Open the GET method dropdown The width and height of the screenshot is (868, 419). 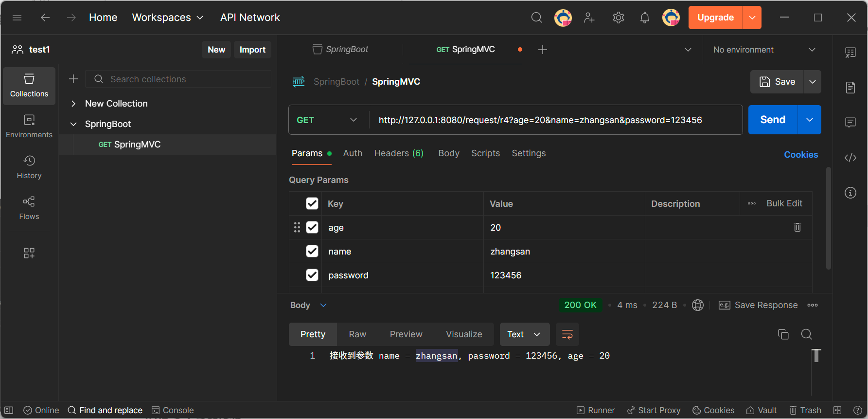click(x=327, y=120)
